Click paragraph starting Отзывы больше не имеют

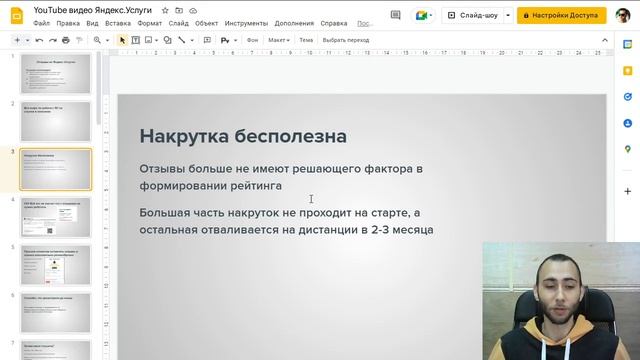point(281,177)
